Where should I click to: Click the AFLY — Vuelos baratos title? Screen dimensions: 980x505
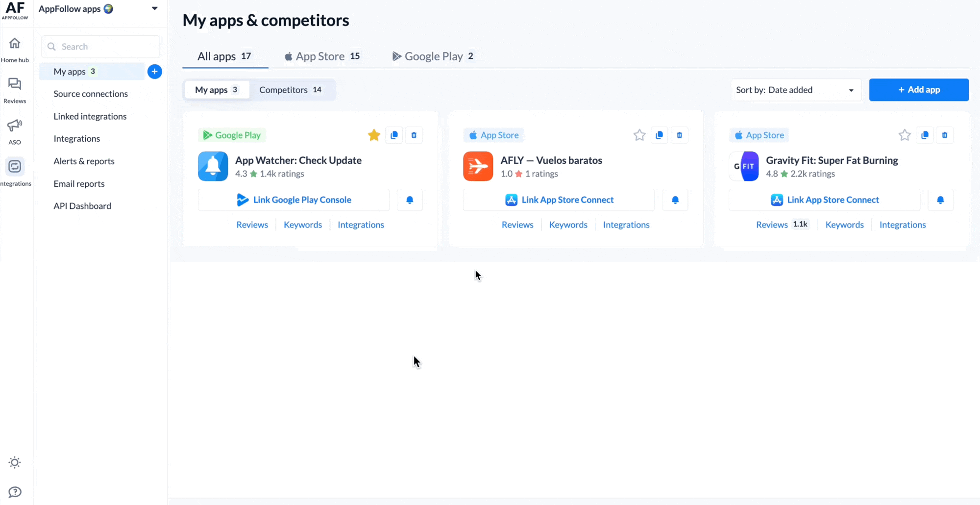pyautogui.click(x=551, y=160)
